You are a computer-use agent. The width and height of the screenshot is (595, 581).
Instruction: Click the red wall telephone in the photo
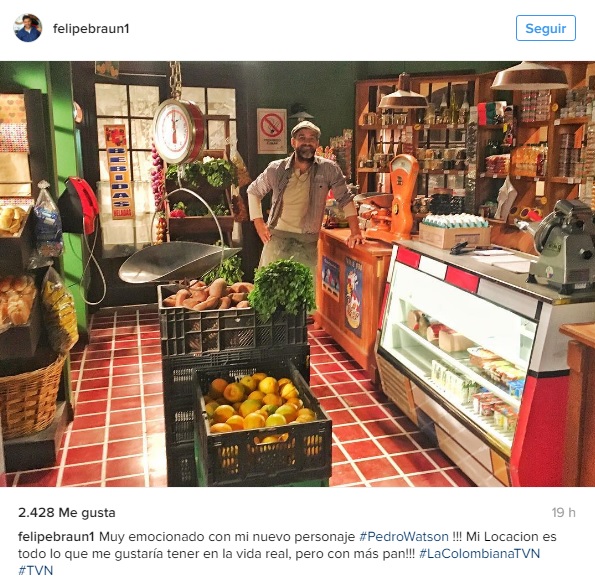click(x=79, y=205)
